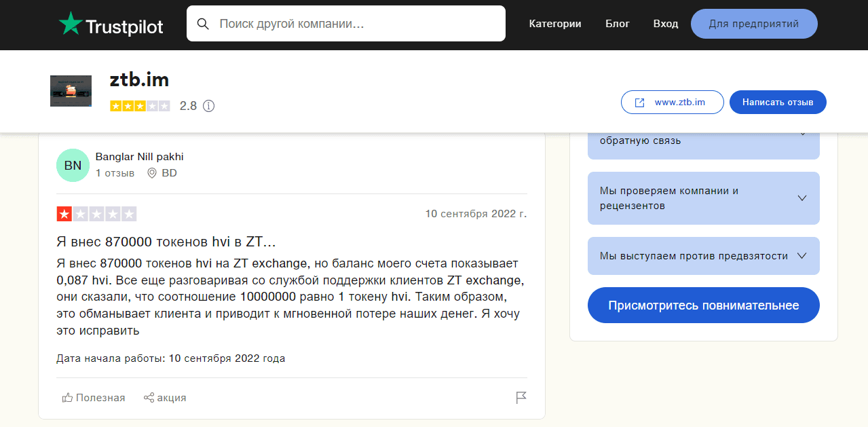
Task: Click the flag report icon on review
Action: point(521,398)
